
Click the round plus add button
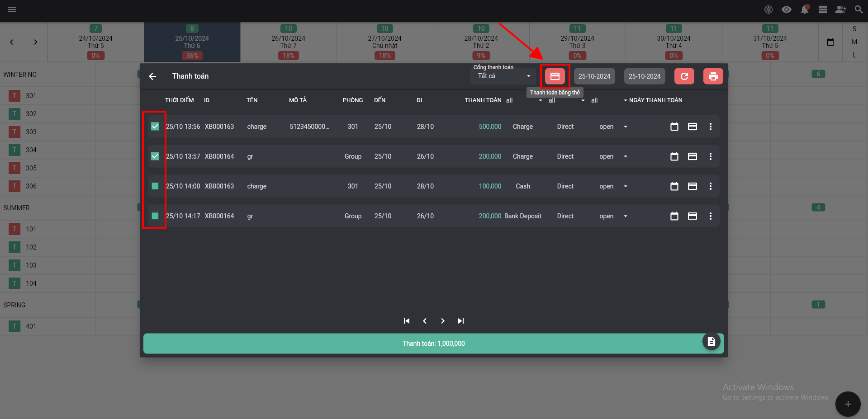coord(848,404)
